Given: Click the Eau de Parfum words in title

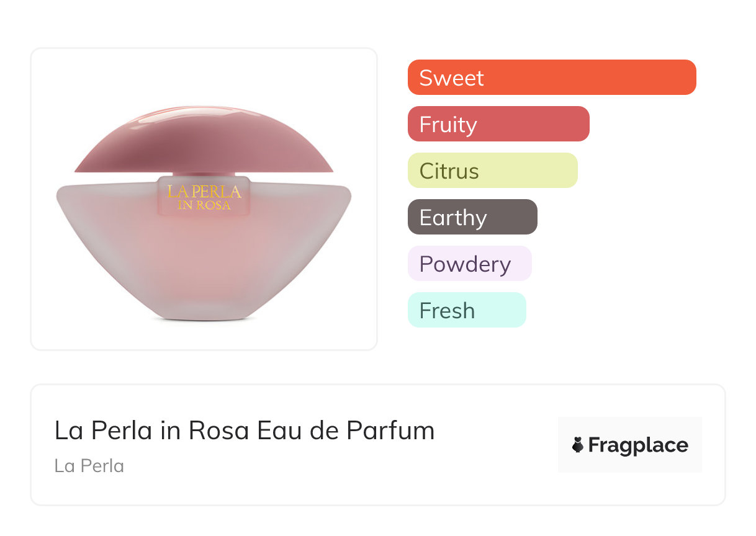Looking at the screenshot, I should 346,430.
